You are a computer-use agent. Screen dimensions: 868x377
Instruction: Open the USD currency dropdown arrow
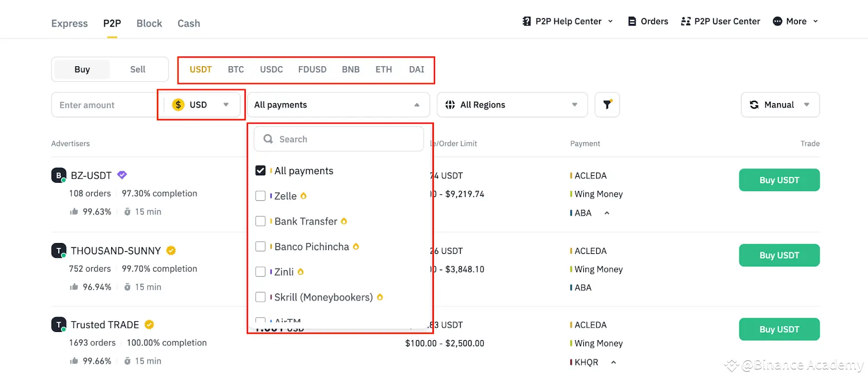click(226, 105)
